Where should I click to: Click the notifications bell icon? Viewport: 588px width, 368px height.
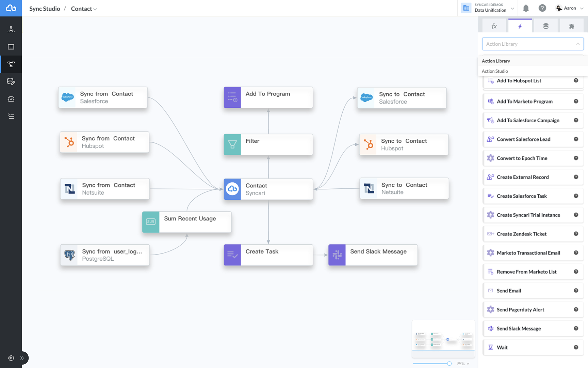[526, 8]
